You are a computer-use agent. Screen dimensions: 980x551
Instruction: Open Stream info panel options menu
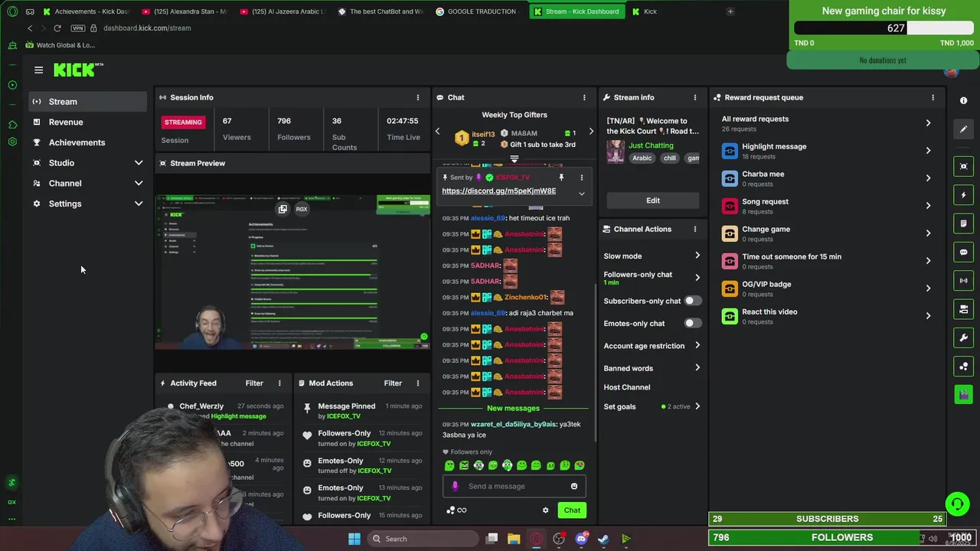point(695,97)
